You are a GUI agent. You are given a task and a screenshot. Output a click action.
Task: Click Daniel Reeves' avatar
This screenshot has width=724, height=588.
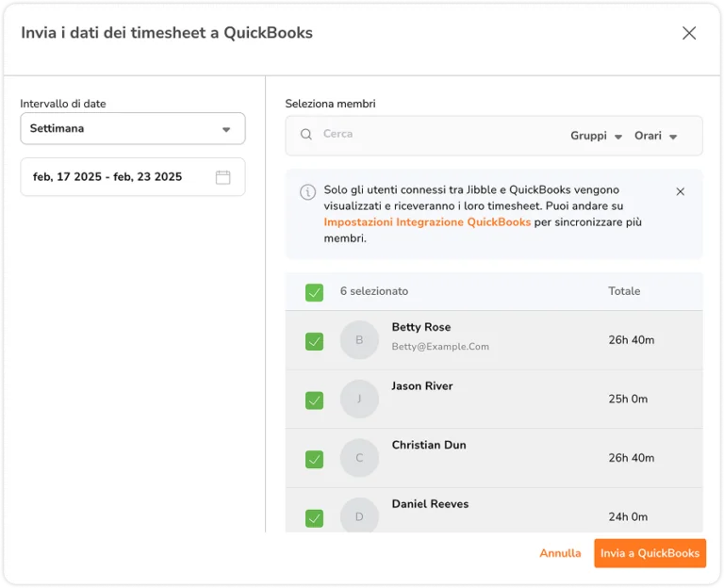tap(359, 515)
